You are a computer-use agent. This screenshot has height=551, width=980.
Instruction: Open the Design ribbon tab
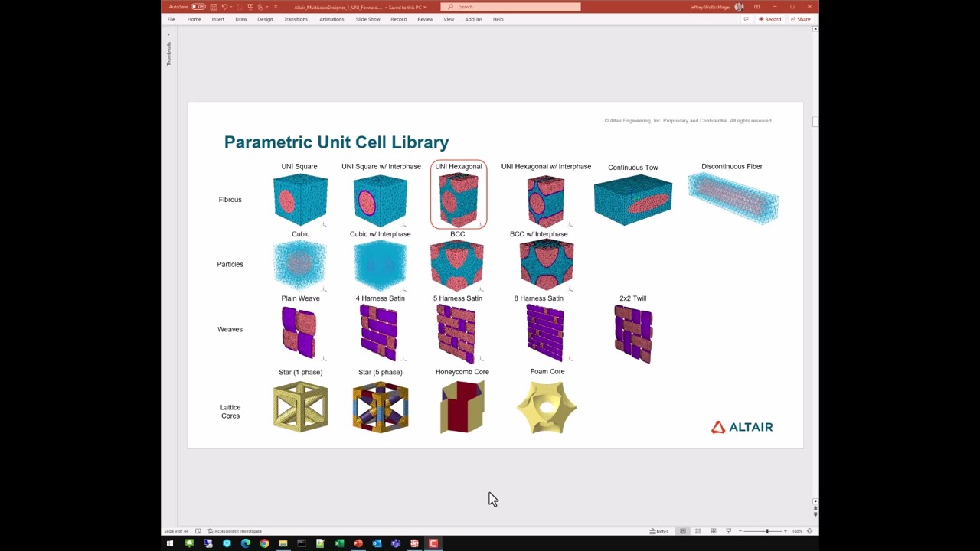265,19
